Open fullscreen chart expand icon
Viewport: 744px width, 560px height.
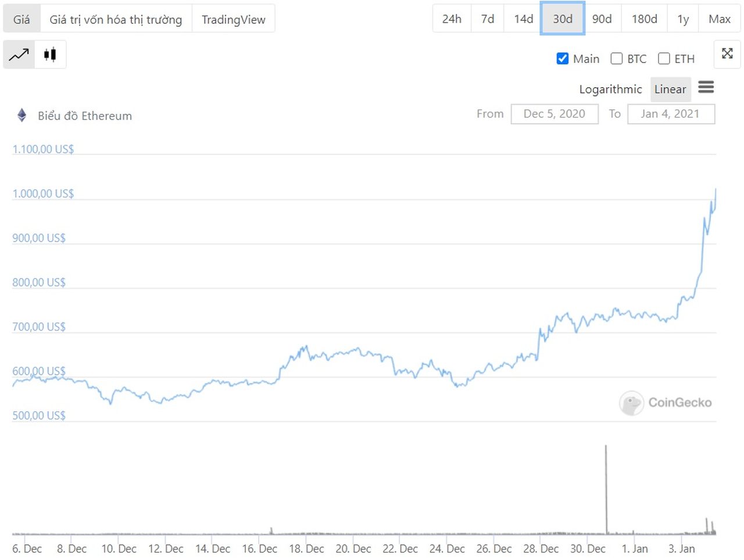tap(727, 54)
